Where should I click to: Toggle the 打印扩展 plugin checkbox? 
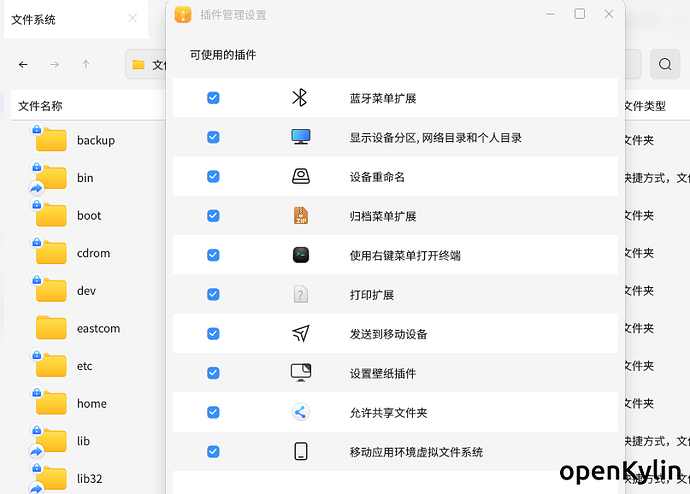click(x=213, y=294)
